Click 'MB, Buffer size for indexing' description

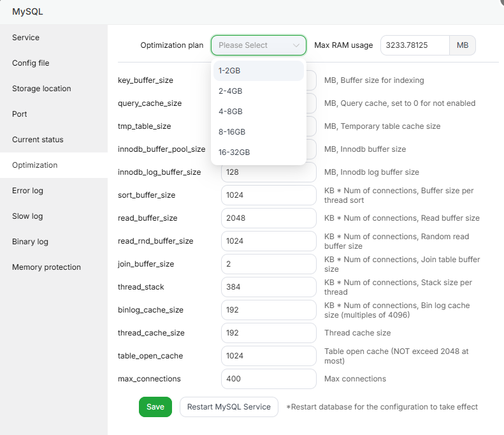[374, 80]
